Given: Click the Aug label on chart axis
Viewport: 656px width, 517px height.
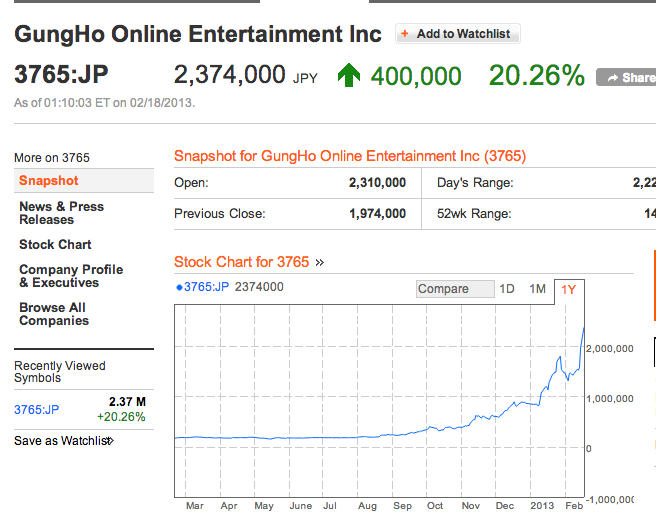Looking at the screenshot, I should click(x=367, y=506).
